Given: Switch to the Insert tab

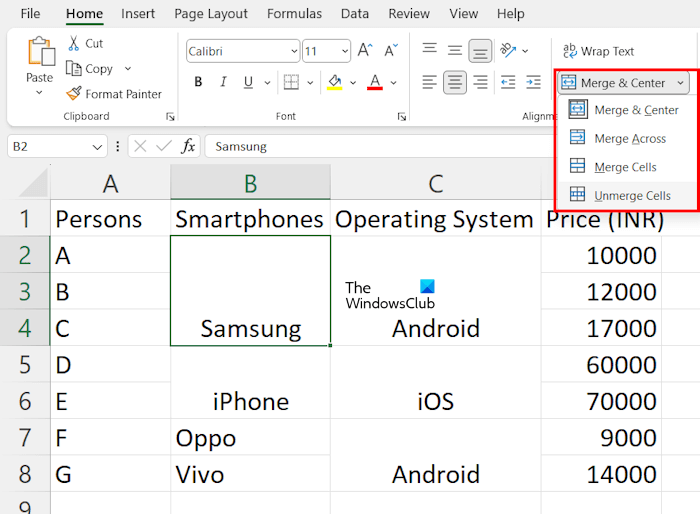Looking at the screenshot, I should coord(138,14).
